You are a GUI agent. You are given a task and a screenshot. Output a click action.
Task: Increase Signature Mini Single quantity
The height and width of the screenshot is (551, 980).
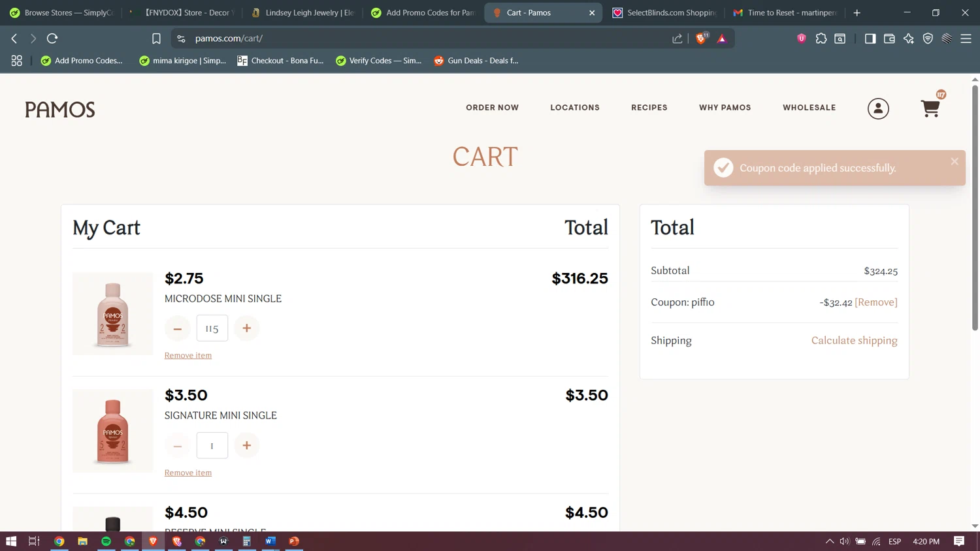pos(246,445)
